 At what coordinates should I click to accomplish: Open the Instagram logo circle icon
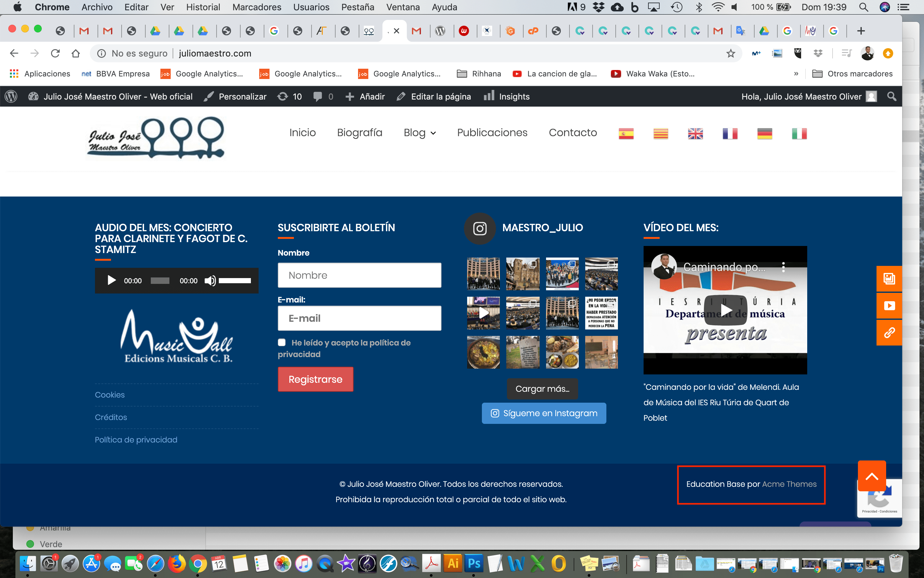coord(480,228)
